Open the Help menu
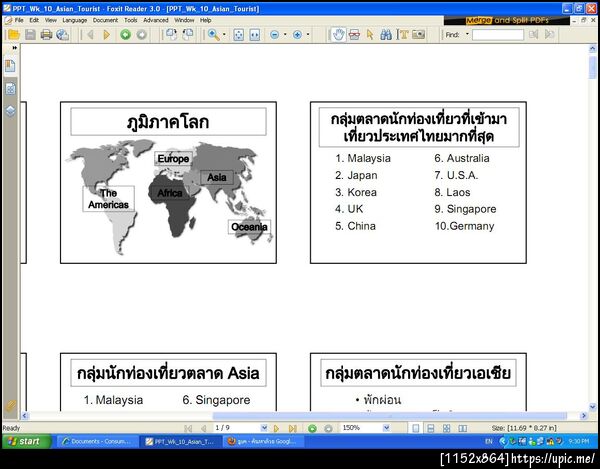 [x=205, y=20]
